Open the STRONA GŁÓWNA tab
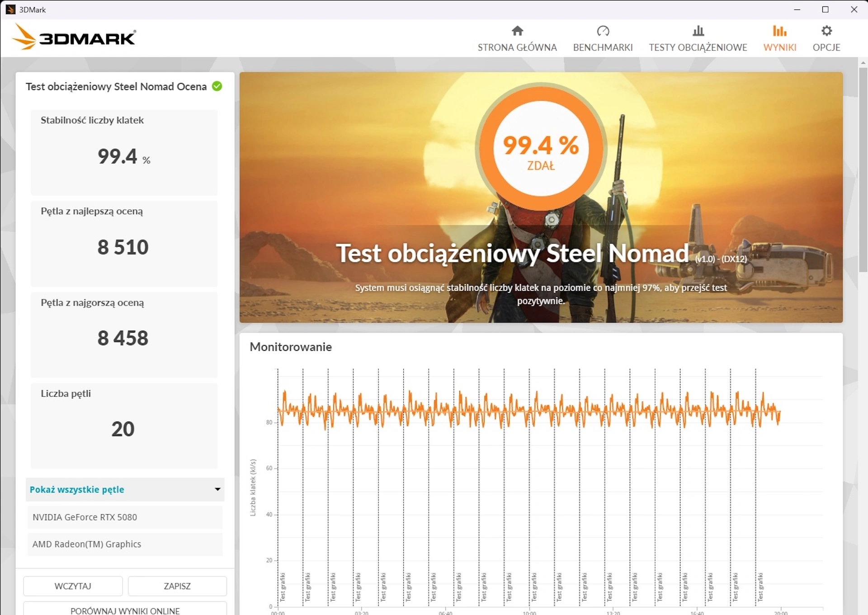This screenshot has height=615, width=868. 517,47
